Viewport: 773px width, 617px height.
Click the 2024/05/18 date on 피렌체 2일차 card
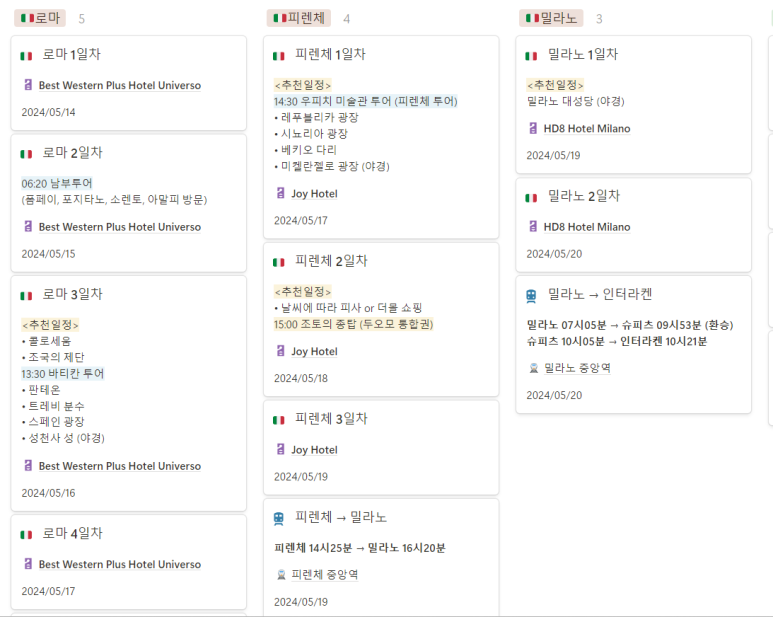click(301, 378)
